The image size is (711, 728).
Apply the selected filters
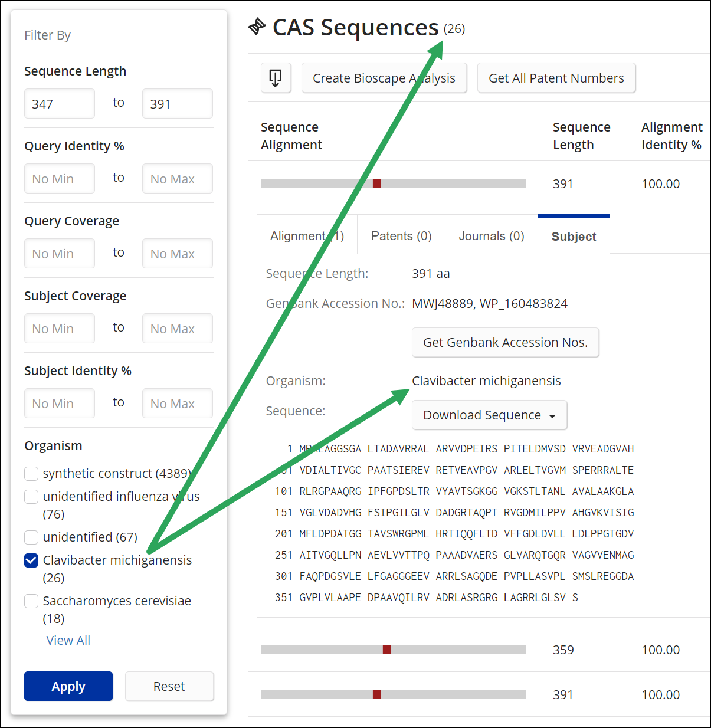tap(68, 686)
